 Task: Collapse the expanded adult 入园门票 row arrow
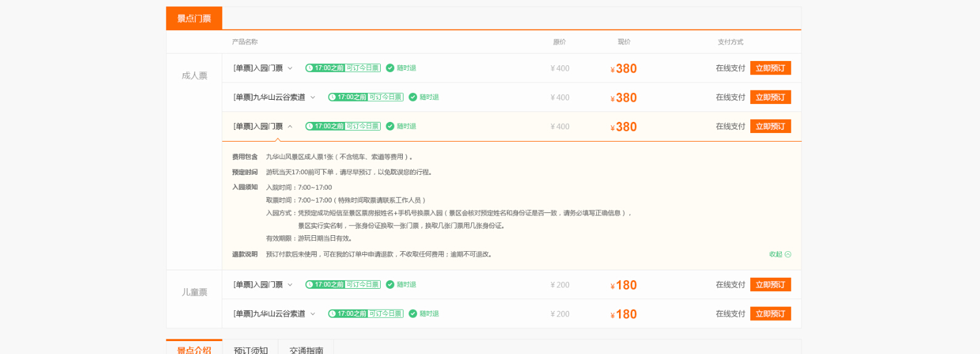coord(290,127)
